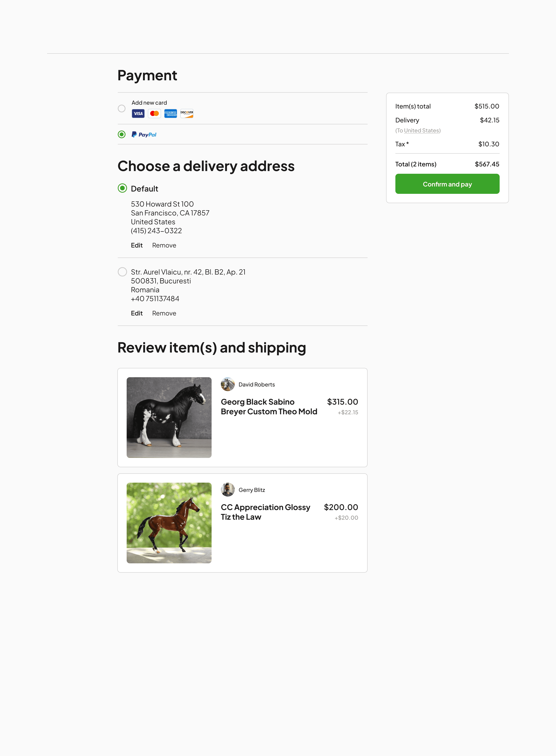Click Gerry Blitz seller avatar
Viewport: 556px width, 756px height.
point(228,490)
